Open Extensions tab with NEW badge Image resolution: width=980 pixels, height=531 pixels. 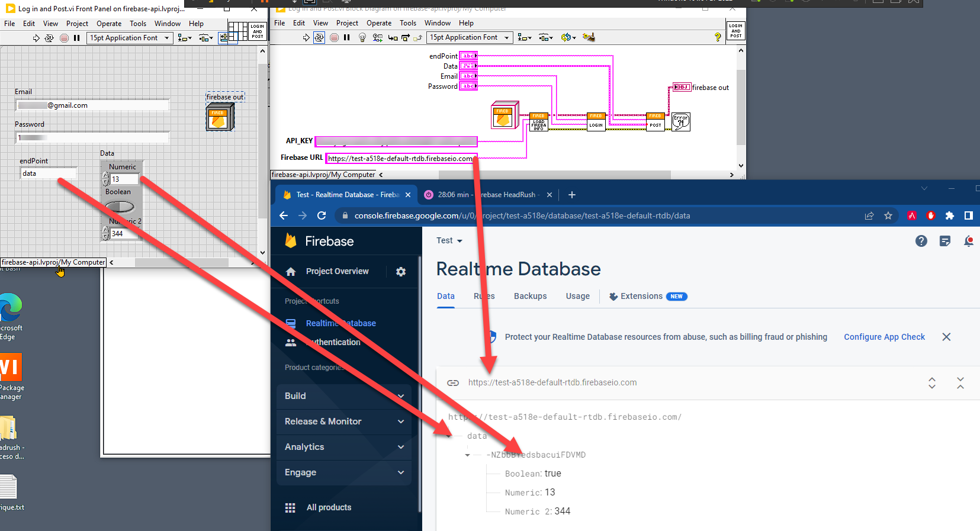point(648,296)
